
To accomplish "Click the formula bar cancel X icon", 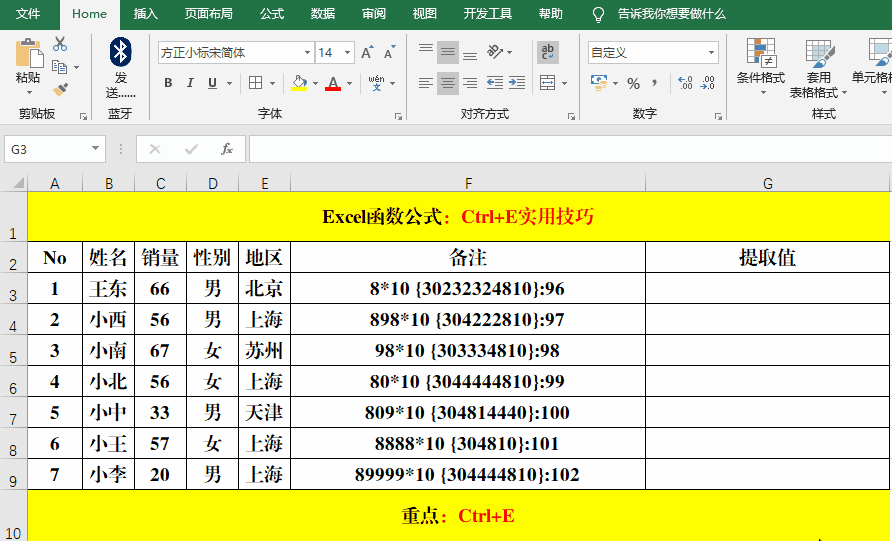I will pos(155,149).
